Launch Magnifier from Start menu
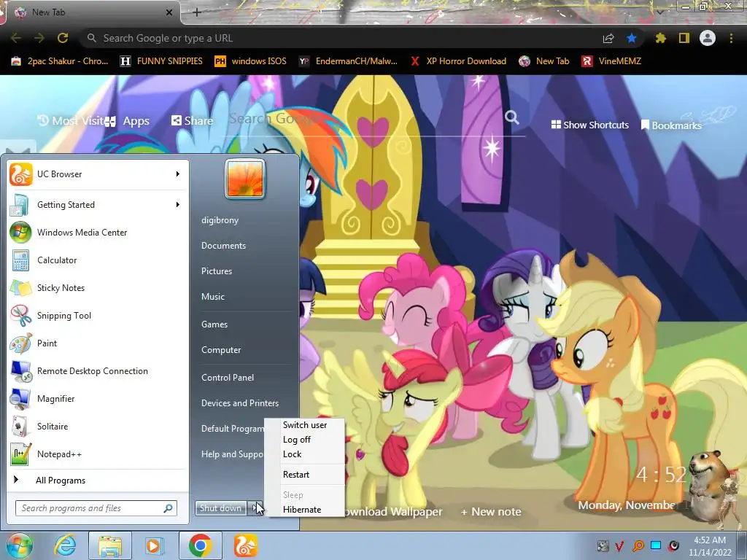The height and width of the screenshot is (560, 747). coord(98,399)
